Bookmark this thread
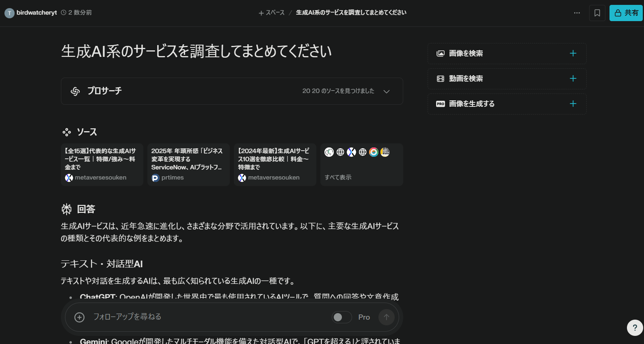 point(597,13)
